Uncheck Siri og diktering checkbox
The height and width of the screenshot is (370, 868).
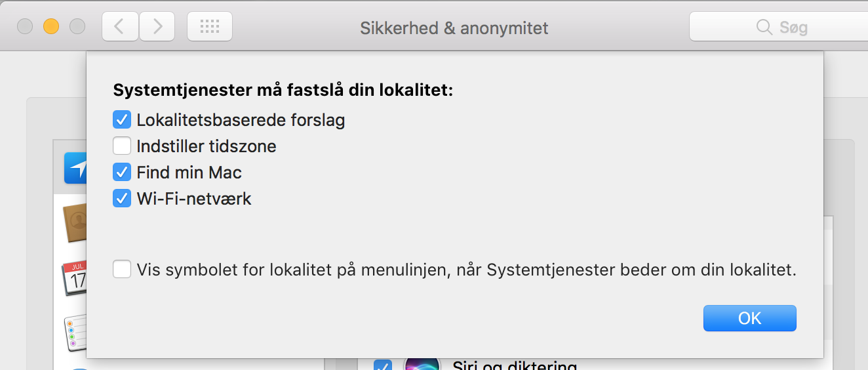pos(383,365)
